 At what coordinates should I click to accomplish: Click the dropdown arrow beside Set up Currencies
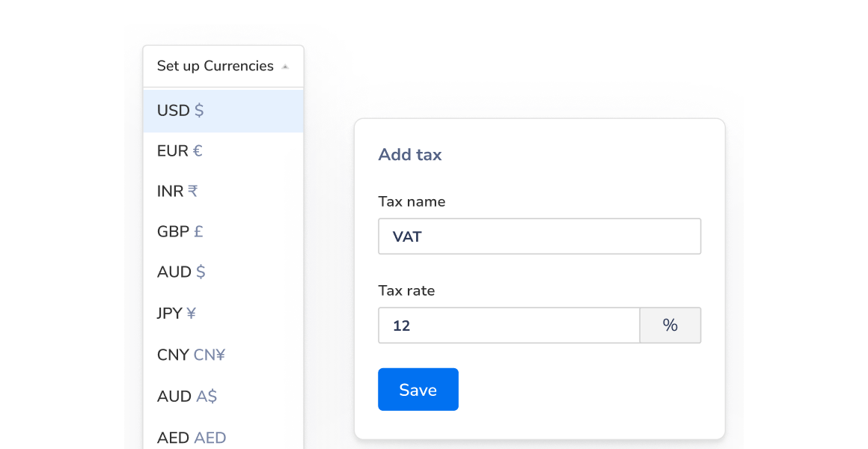(285, 67)
